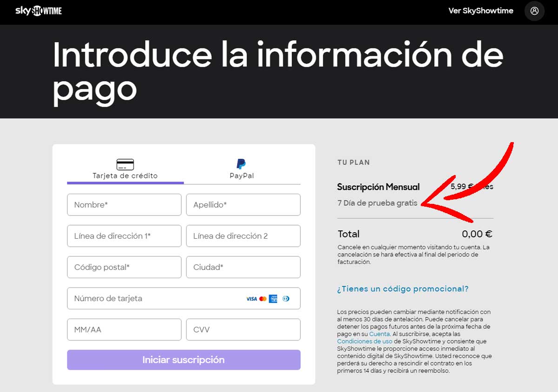This screenshot has width=558, height=392.
Task: Switch to the PayPal payment tab
Action: (242, 170)
